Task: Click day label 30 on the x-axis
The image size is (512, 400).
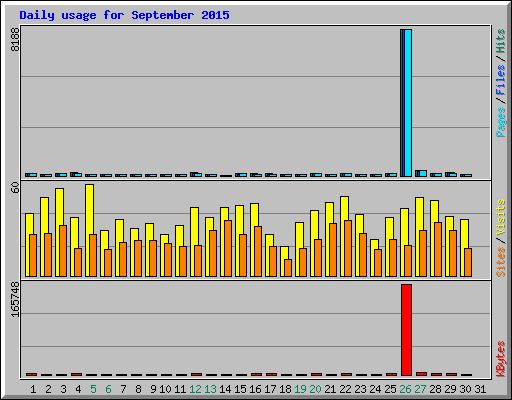Action: (x=465, y=389)
